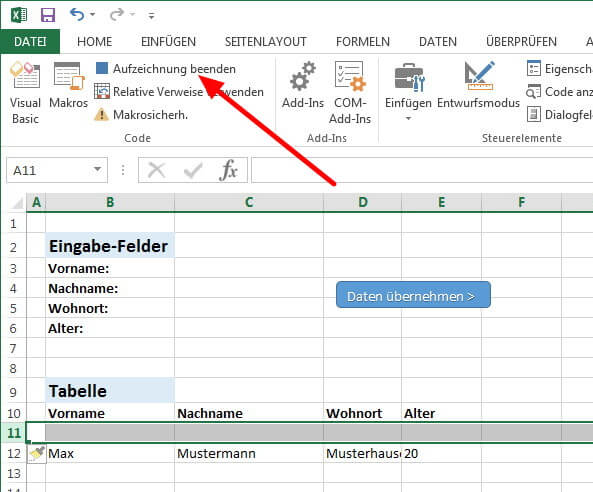This screenshot has width=593, height=492.
Task: Open the Visual Basic editor
Action: 25,93
